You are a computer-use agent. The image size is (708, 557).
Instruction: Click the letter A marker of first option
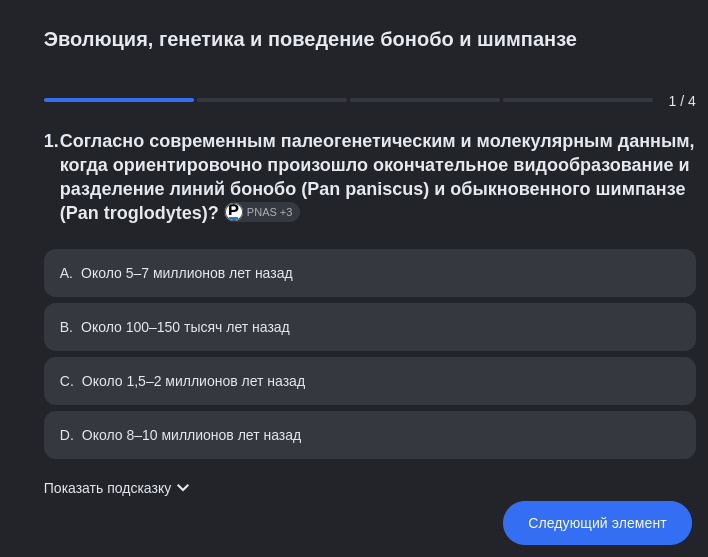click(66, 273)
